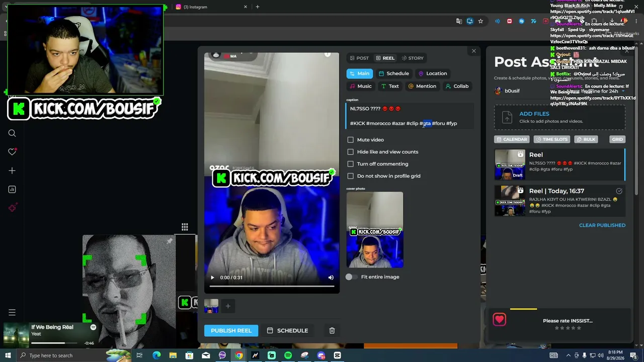Switch to the GRID view
644x362 pixels.
pyautogui.click(x=617, y=139)
